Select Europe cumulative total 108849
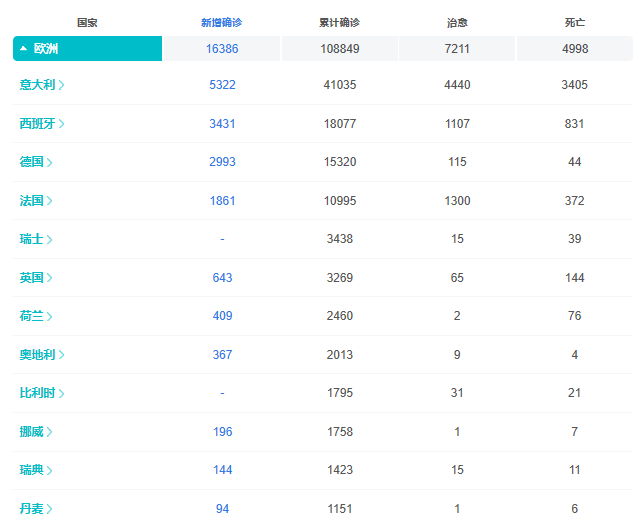 click(x=340, y=49)
